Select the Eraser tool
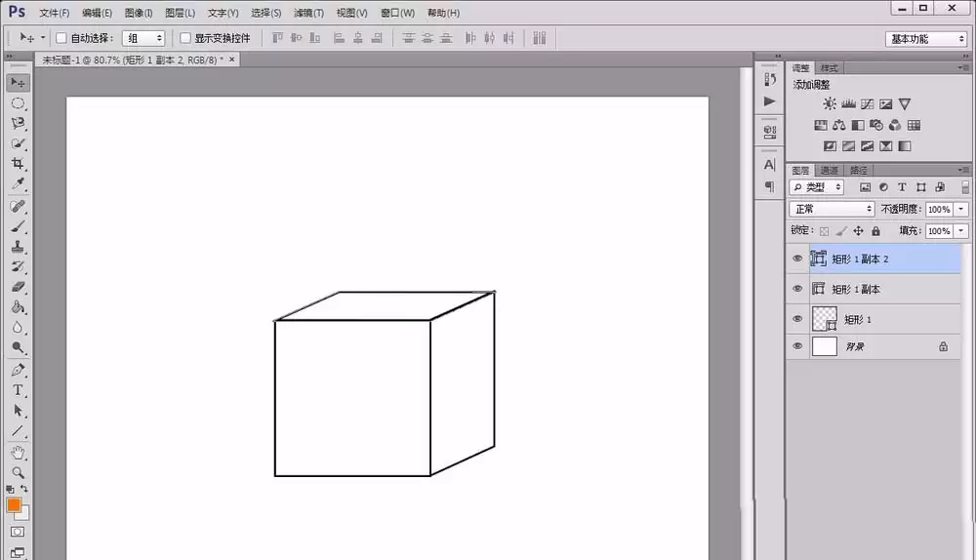Image resolution: width=976 pixels, height=560 pixels. (x=18, y=287)
